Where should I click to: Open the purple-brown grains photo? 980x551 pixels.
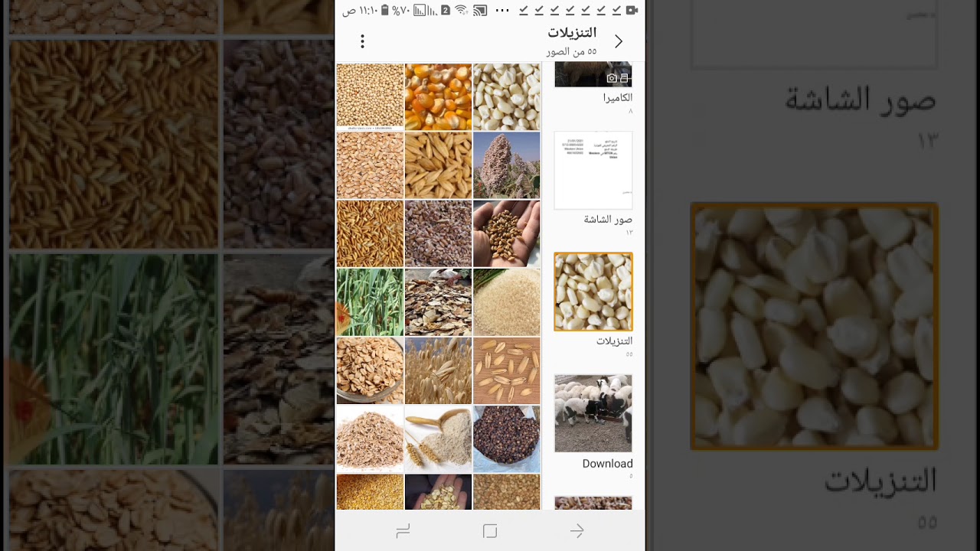438,233
